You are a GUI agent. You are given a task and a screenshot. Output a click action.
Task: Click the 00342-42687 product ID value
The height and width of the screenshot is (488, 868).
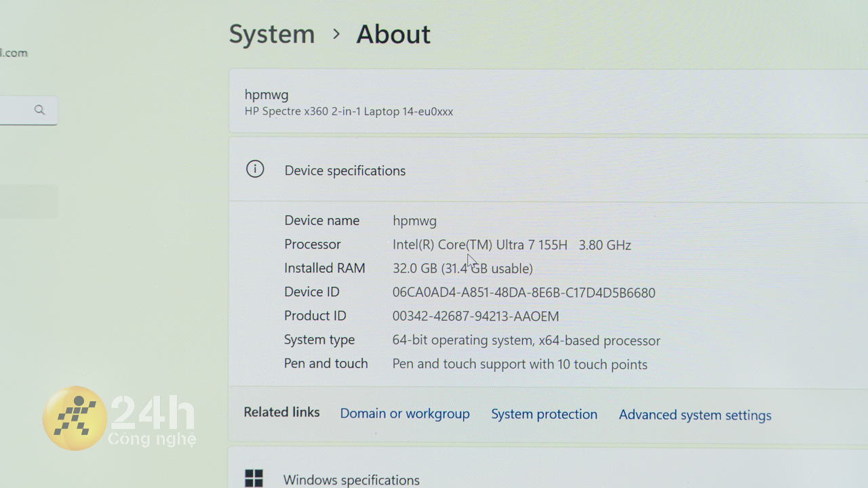click(476, 316)
